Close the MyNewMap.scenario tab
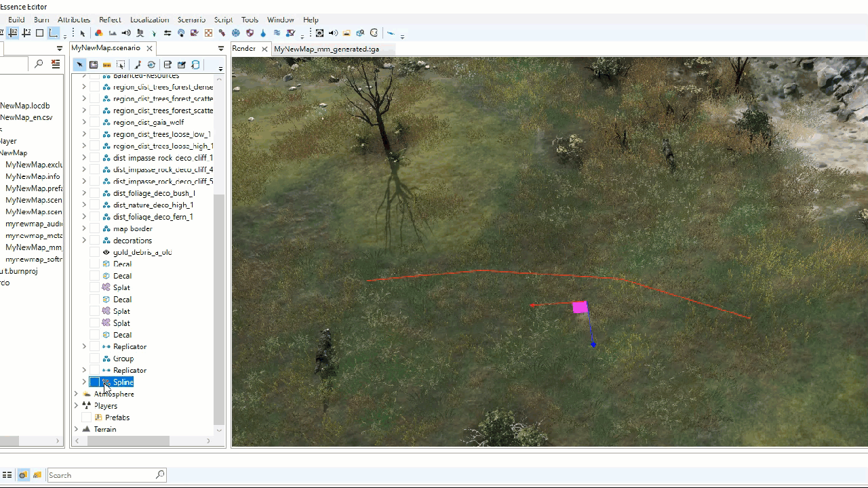 (x=149, y=48)
